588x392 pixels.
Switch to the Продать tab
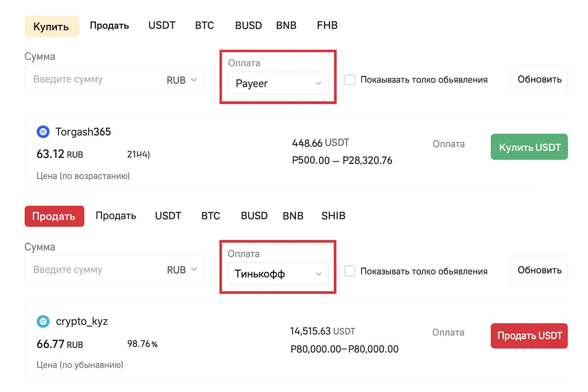(x=54, y=216)
